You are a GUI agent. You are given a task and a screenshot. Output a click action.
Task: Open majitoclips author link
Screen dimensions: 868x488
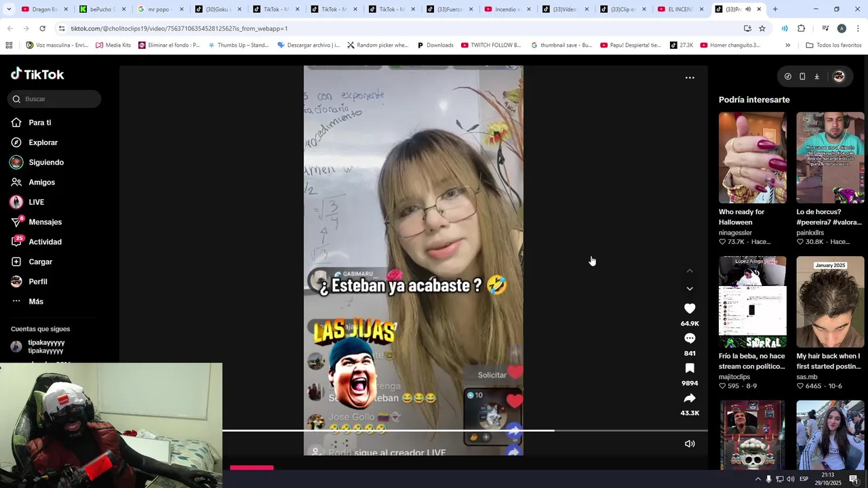click(x=734, y=377)
